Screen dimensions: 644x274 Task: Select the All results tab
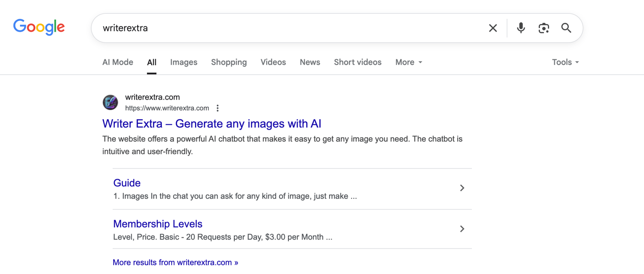pos(152,62)
